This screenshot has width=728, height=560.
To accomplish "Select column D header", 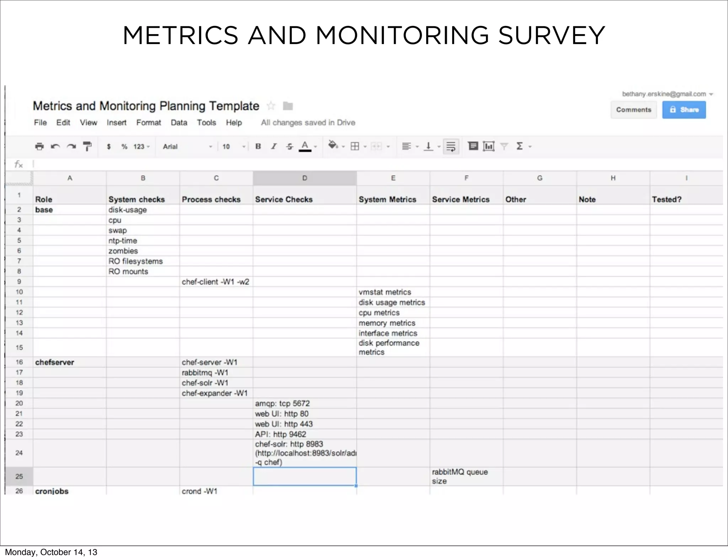I will pyautogui.click(x=305, y=178).
